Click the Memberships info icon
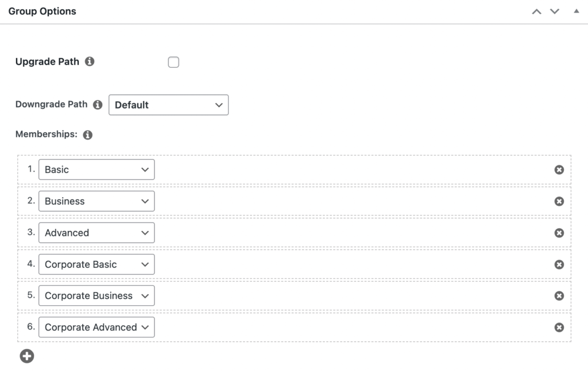The width and height of the screenshot is (588, 373). pyautogui.click(x=88, y=134)
